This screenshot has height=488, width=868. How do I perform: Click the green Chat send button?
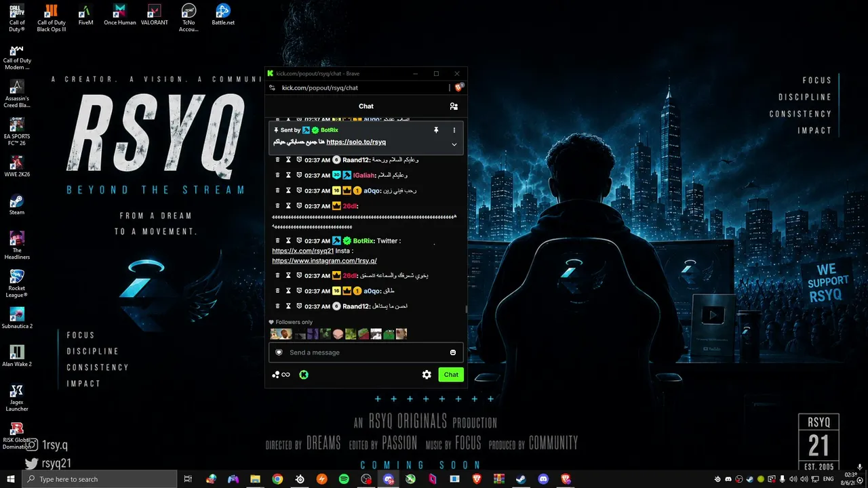point(451,374)
